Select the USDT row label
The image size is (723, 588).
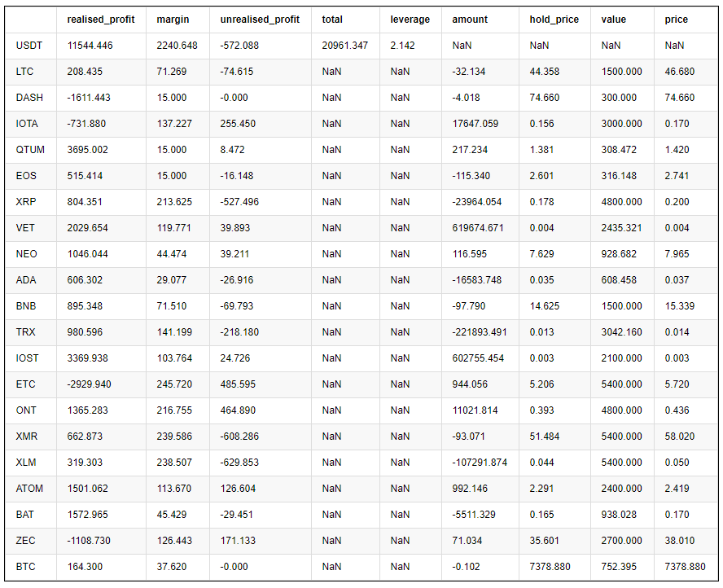point(28,46)
